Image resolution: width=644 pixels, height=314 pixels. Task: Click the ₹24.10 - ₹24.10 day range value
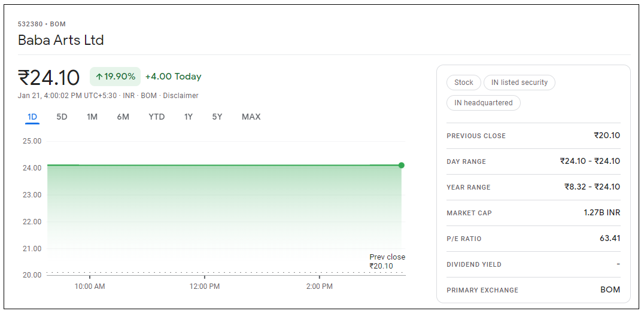click(x=590, y=161)
